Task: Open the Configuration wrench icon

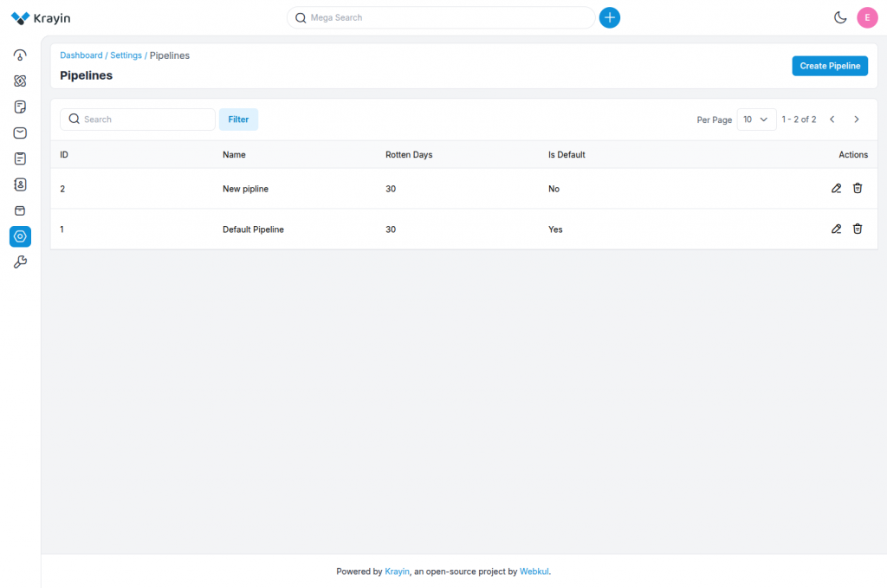Action: pos(20,262)
